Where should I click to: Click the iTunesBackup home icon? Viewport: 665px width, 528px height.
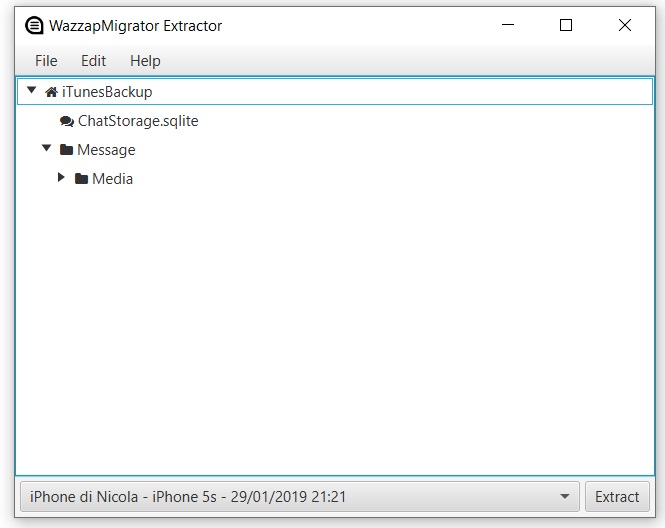click(51, 92)
